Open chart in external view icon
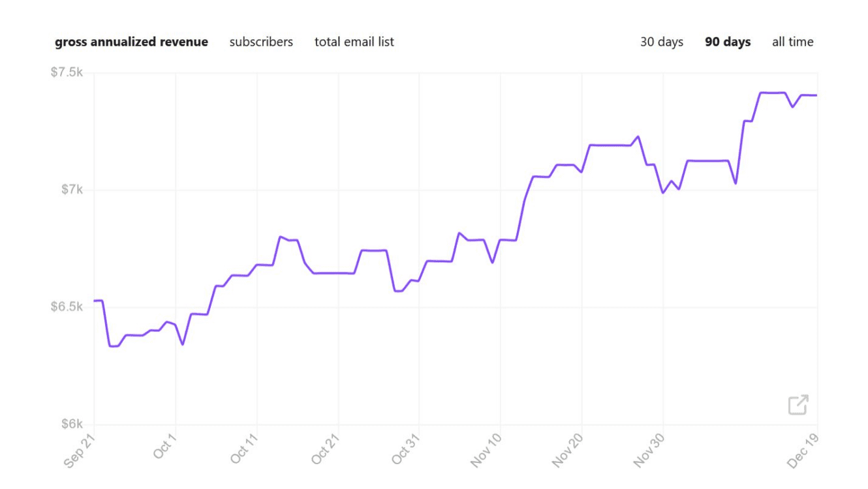 [x=798, y=404]
